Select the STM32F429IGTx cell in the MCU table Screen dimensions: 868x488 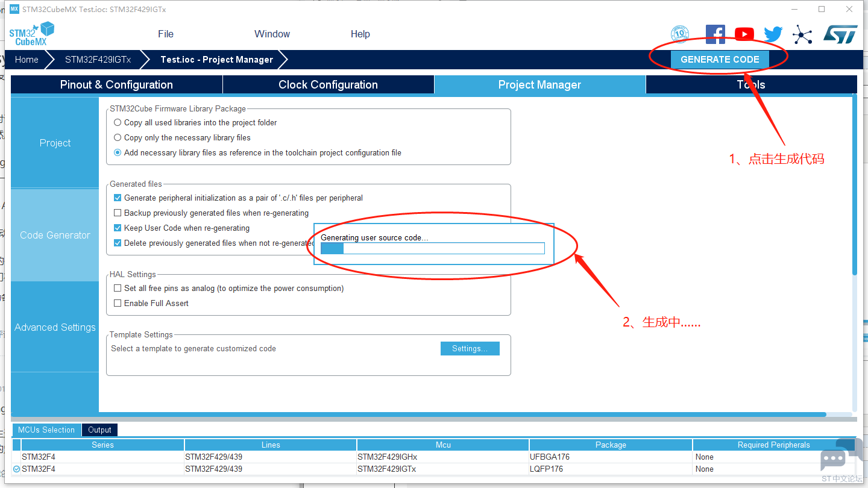[x=443, y=469]
